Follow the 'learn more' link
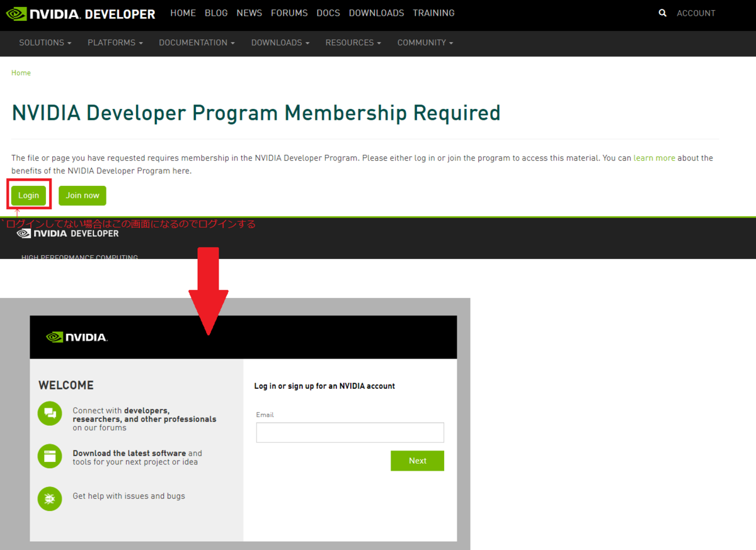Viewport: 756px width, 550px height. click(x=654, y=158)
